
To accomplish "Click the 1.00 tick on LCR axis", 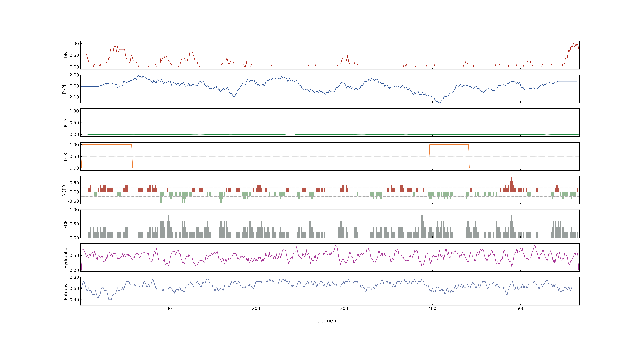I will pos(74,145).
